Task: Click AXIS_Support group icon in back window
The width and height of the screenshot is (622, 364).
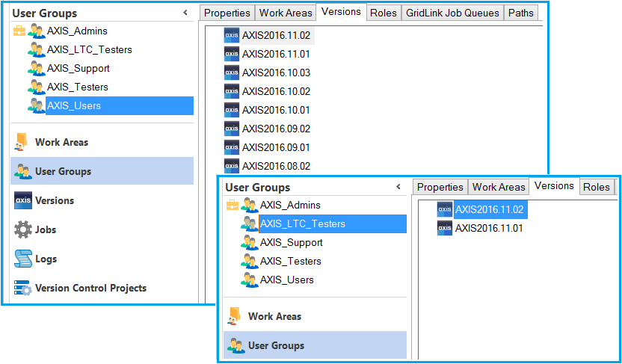Action: click(37, 68)
